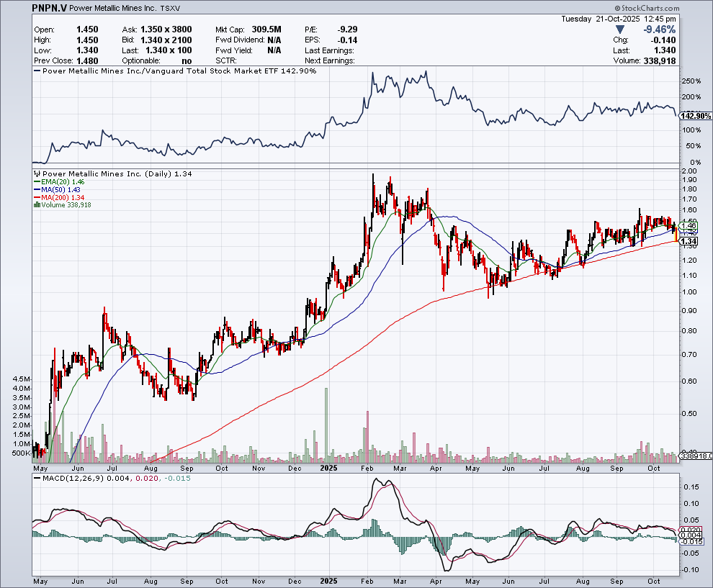
Task: Click the candlestick icon beside Power Metallic Mines (Daily)
Action: [x=37, y=173]
